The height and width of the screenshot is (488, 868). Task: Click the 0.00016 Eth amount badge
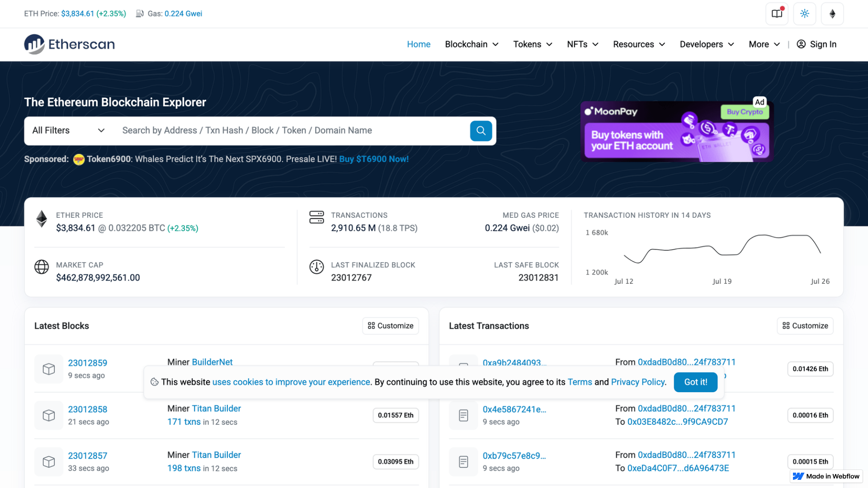[x=810, y=415]
